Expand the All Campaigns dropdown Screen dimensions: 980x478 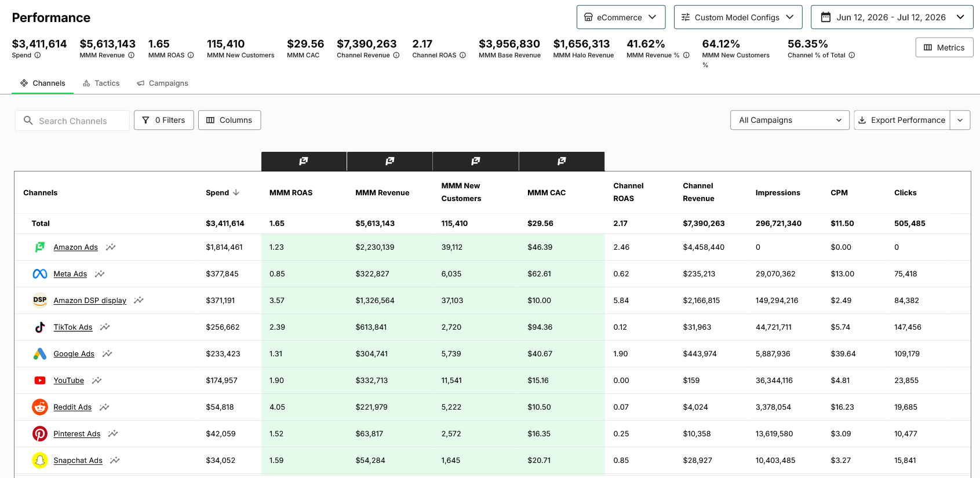tap(790, 120)
